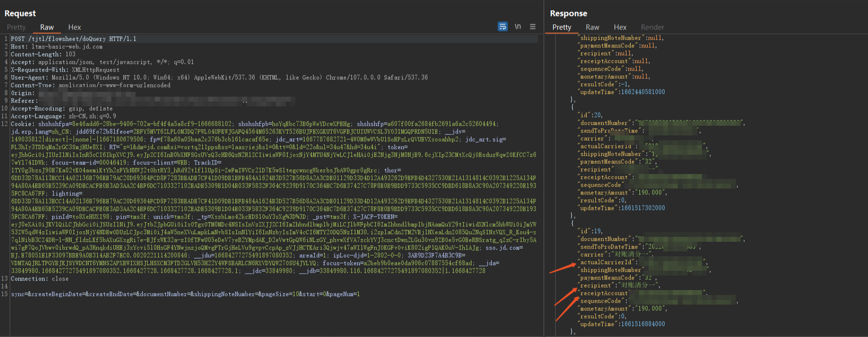
Task: Click the request body sync=&createBeginDate line
Action: point(185,294)
